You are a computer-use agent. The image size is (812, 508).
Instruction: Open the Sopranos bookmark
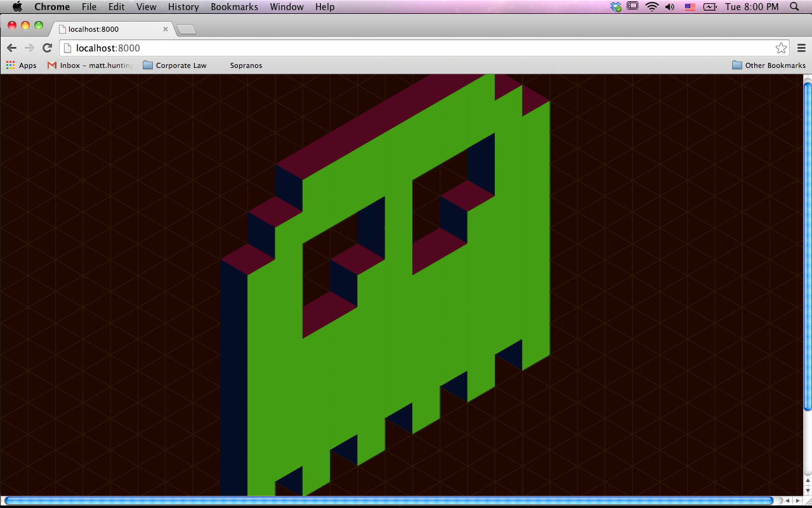[x=246, y=65]
